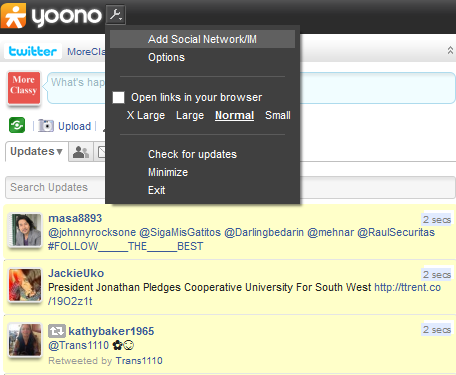
Task: Select Check for updates
Action: pos(192,154)
